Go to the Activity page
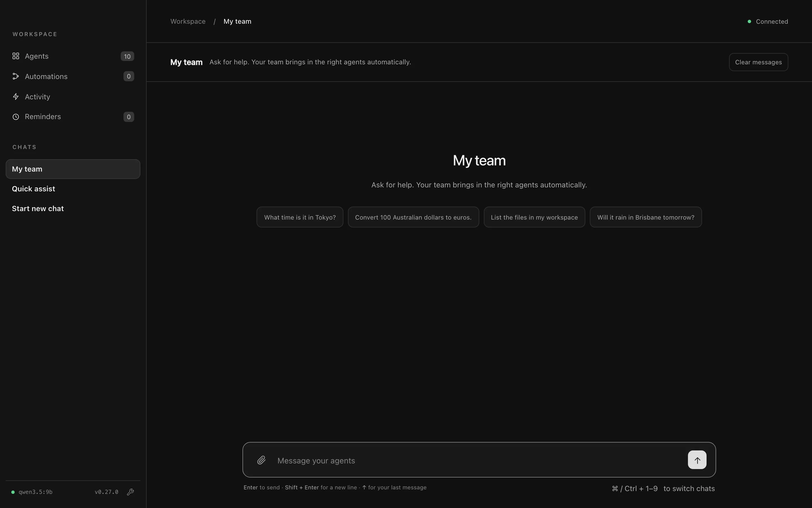This screenshot has width=812, height=508. point(73,97)
